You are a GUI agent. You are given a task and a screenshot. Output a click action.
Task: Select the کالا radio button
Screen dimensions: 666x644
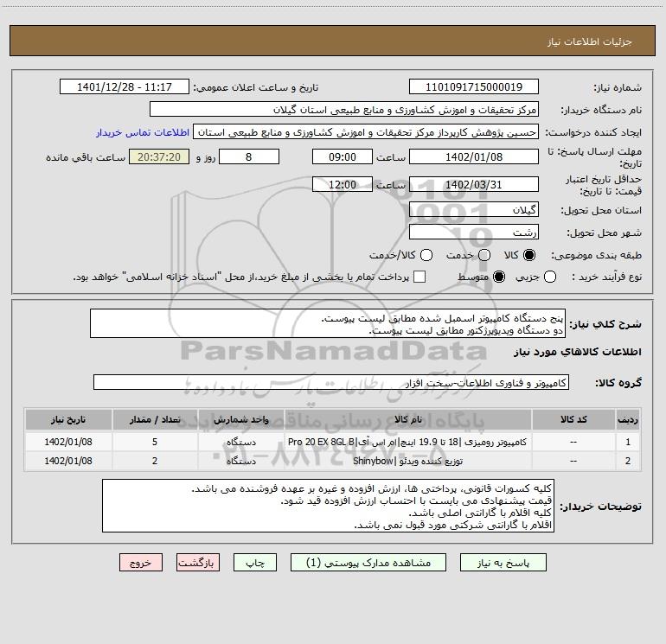pyautogui.click(x=529, y=255)
